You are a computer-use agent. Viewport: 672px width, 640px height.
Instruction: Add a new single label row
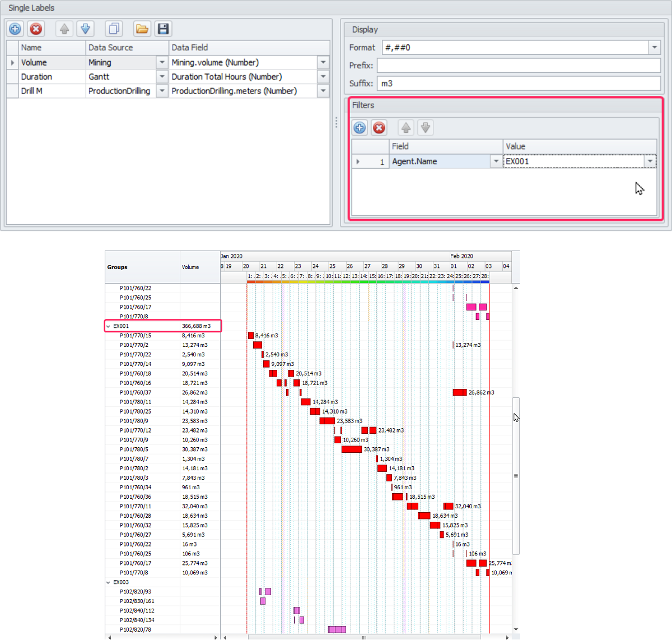coord(15,29)
